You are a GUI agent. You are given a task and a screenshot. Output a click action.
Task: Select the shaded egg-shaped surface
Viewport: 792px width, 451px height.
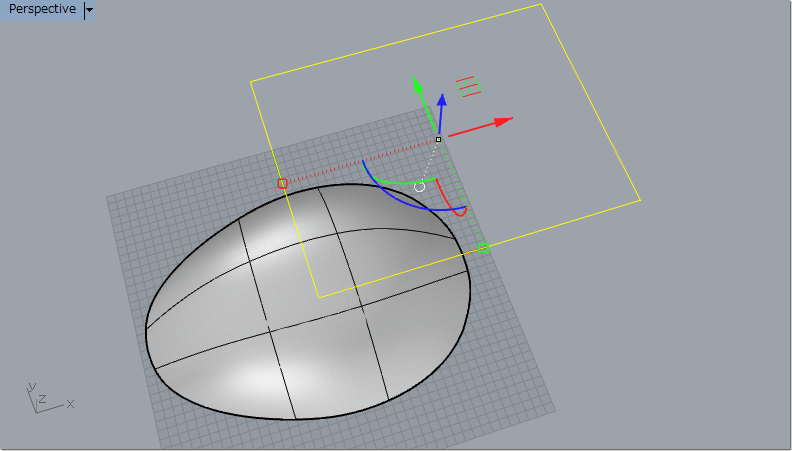click(308, 303)
